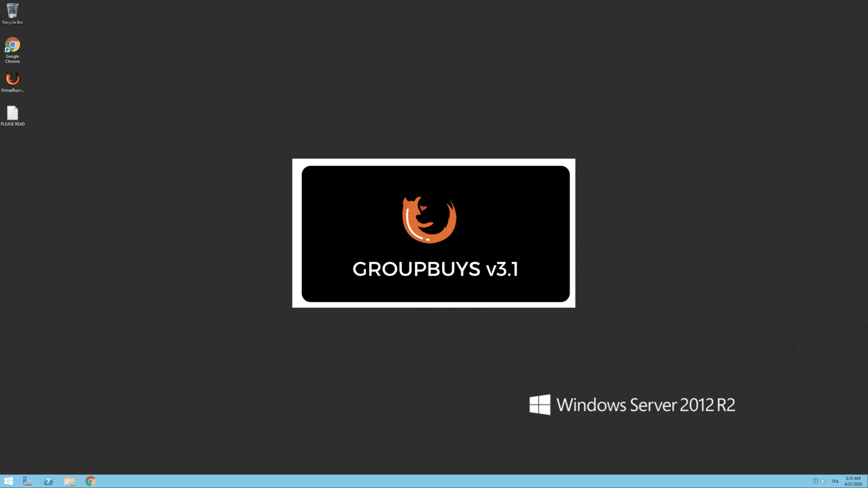The image size is (868, 488).
Task: Click the network tray icon
Action: coord(815,481)
